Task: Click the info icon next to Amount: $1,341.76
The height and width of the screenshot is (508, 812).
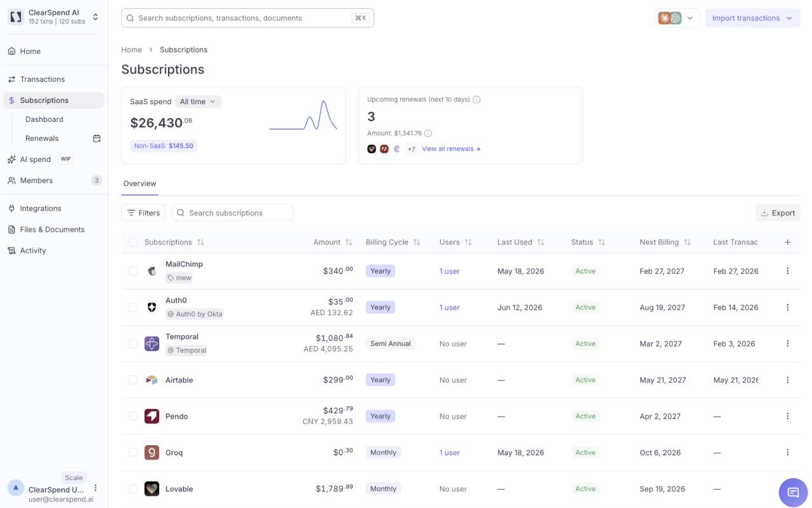Action: tap(428, 133)
